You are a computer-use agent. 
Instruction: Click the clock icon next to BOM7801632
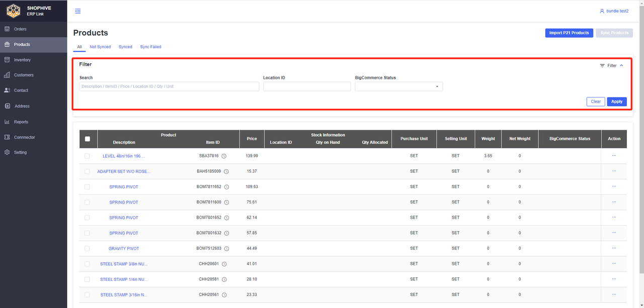pos(226,233)
